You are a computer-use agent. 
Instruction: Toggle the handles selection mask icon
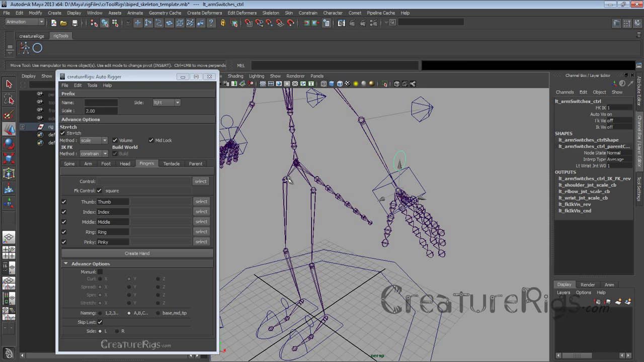(137, 23)
